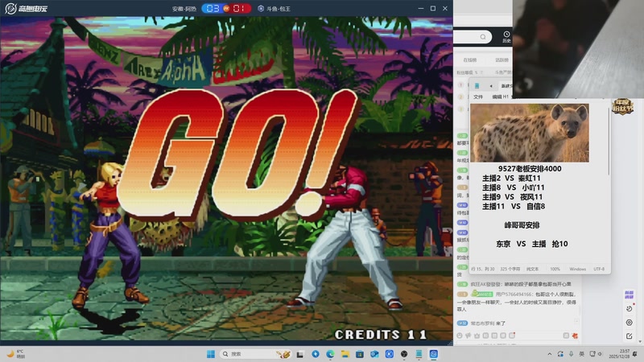Click the game platform logo at top left
644x362 pixels.
click(x=26, y=8)
